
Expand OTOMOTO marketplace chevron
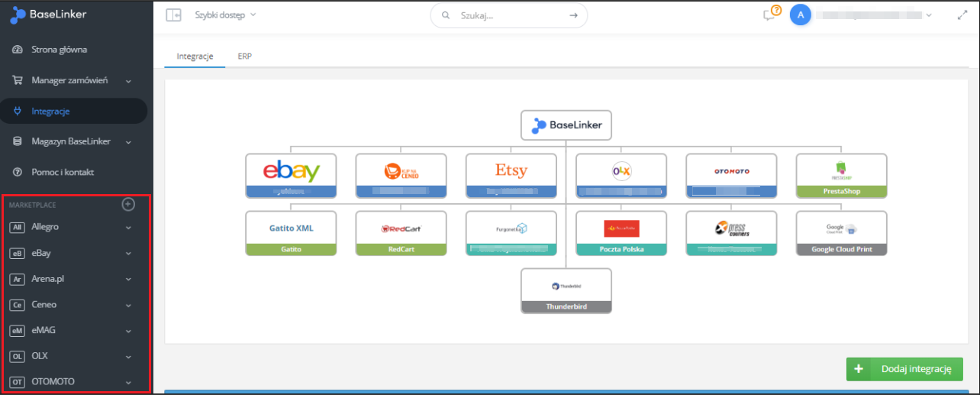click(x=128, y=383)
